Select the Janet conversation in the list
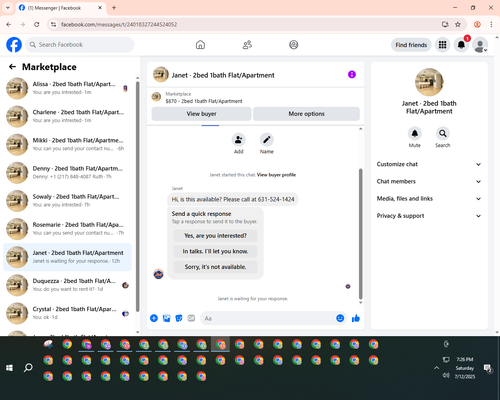Viewport: 500px width, 400px height. (67, 257)
